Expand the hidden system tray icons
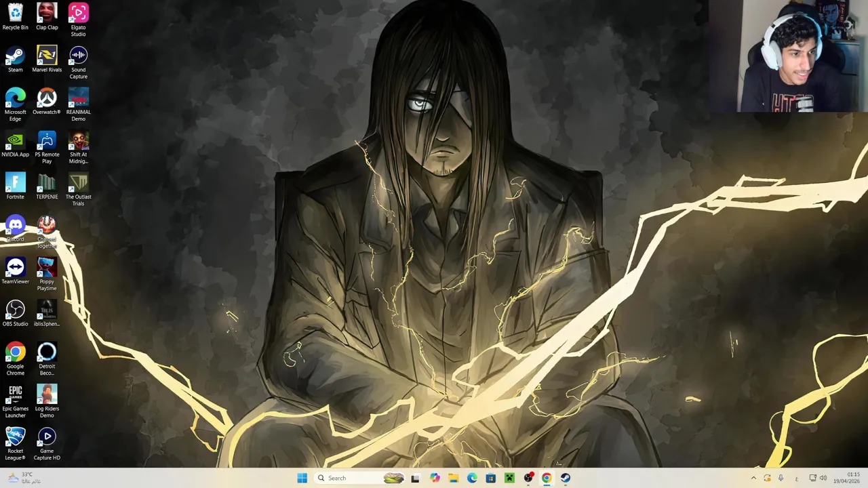 [753, 478]
